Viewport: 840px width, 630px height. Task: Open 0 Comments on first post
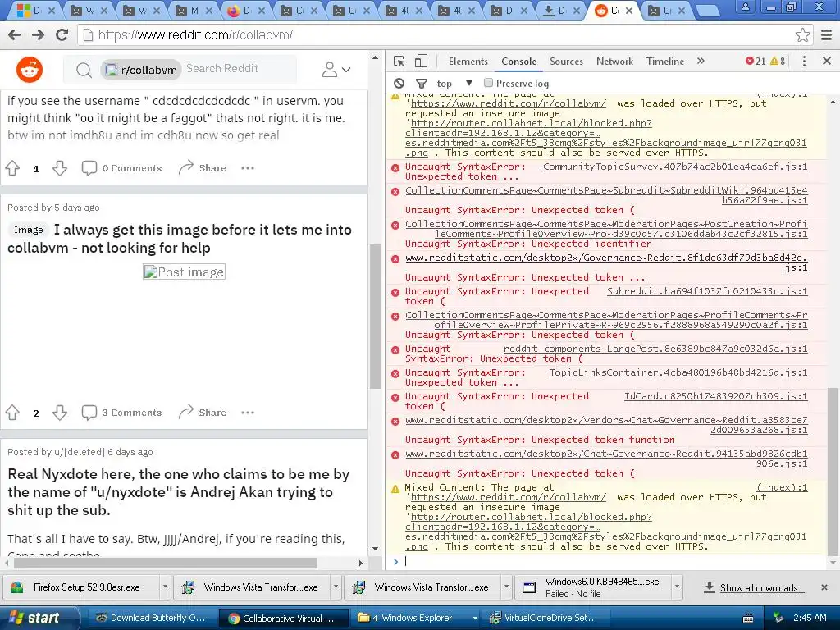tap(121, 168)
